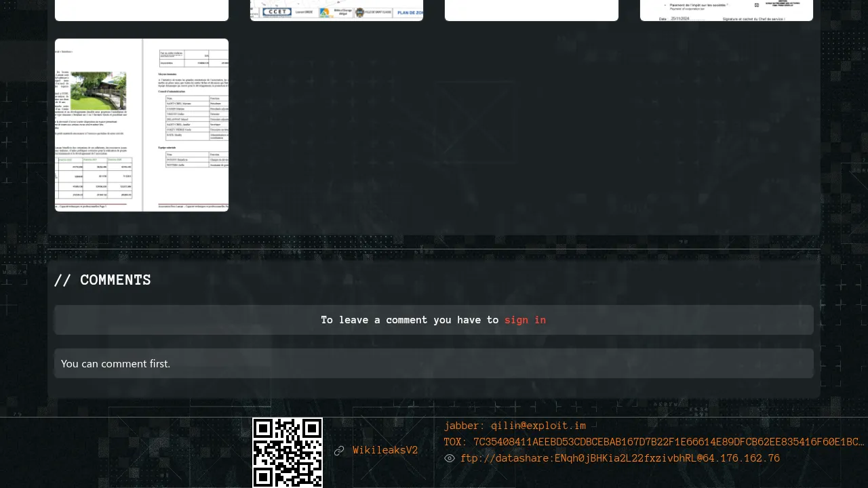Screen dimensions: 868x488
Task: Click the "// COMMENTS" section heading
Action: [102, 280]
